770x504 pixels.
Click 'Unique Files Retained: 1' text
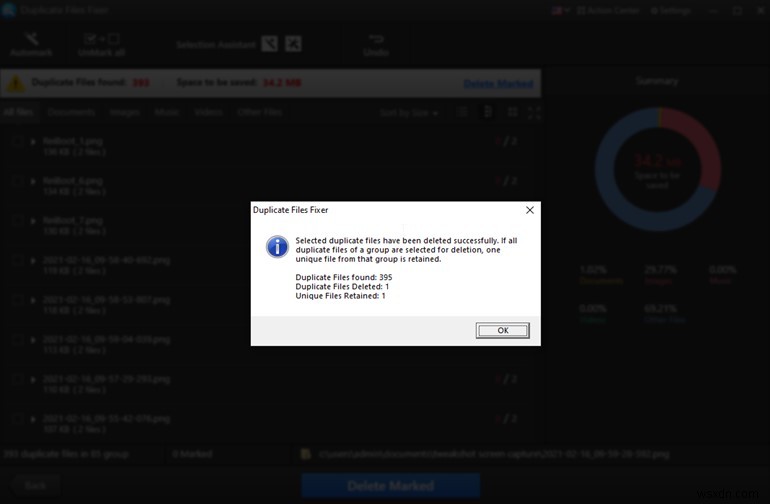pos(340,296)
